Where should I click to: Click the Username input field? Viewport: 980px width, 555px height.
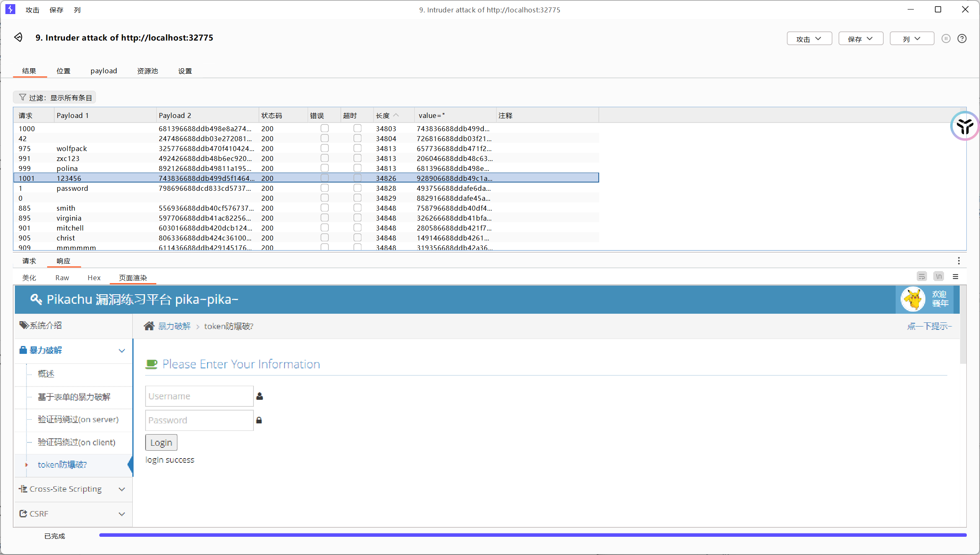(x=199, y=396)
